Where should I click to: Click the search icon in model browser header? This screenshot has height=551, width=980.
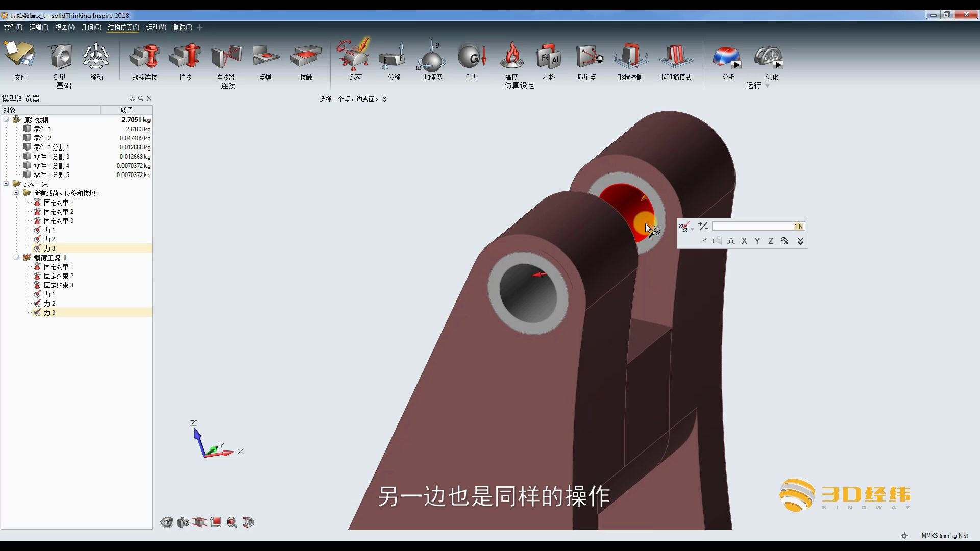click(x=141, y=98)
